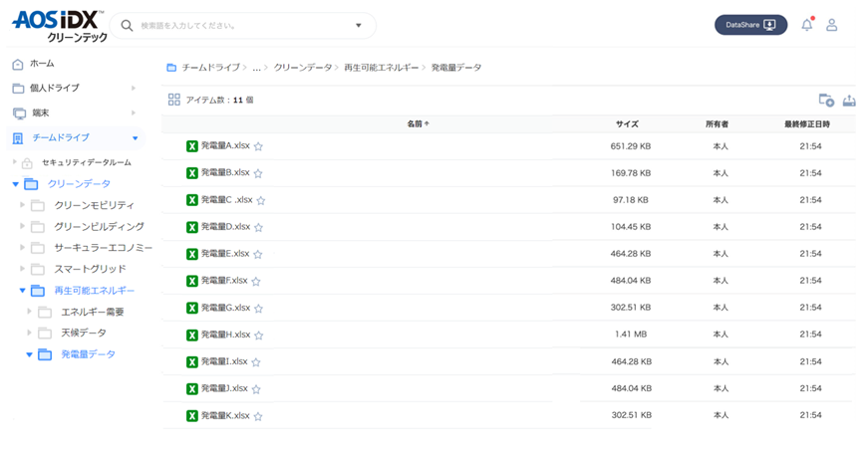Go to ホーム in sidebar
This screenshot has height=452, width=868.
click(x=42, y=64)
